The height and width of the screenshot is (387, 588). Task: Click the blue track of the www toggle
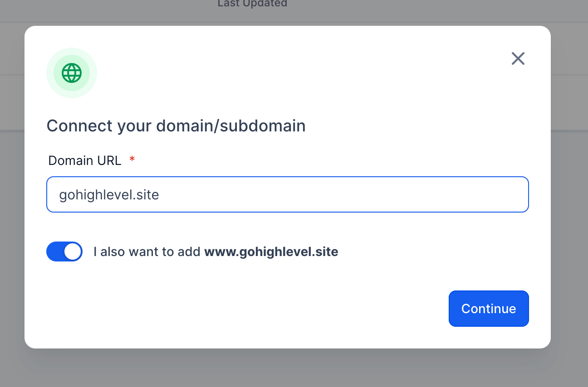point(54,252)
